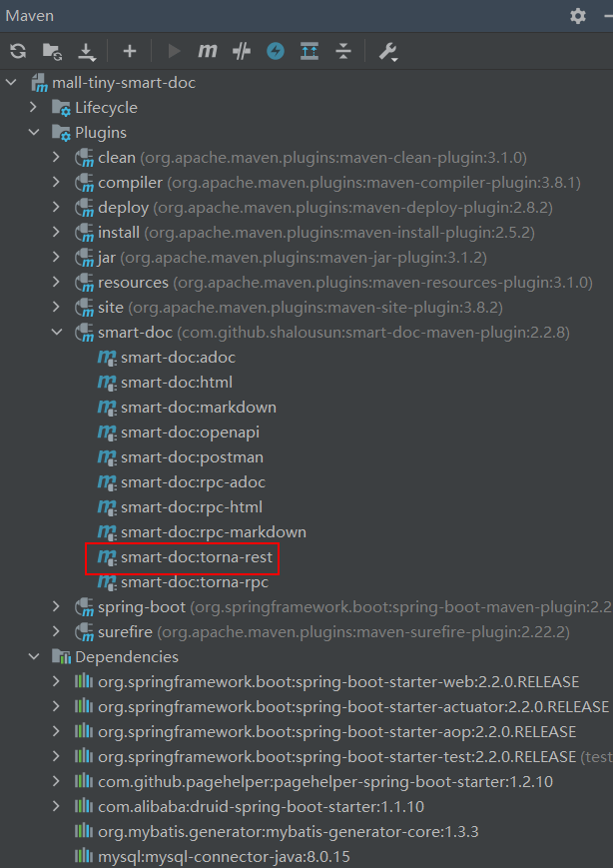Open Maven panel gear options
The width and height of the screenshot is (613, 868).
click(x=578, y=16)
